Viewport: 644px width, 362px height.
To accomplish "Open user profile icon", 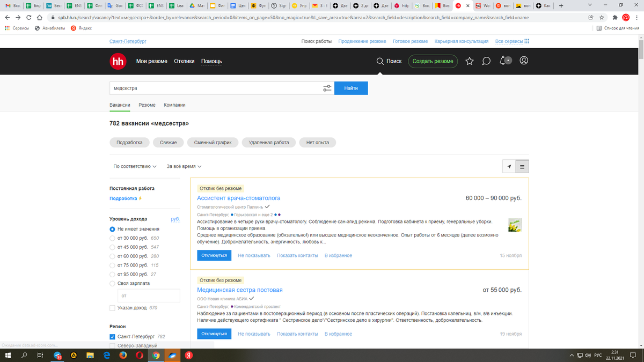I will [524, 61].
